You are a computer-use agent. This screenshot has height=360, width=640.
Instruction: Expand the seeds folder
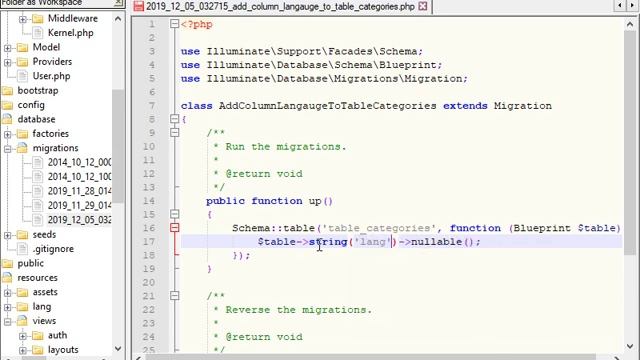pos(8,235)
